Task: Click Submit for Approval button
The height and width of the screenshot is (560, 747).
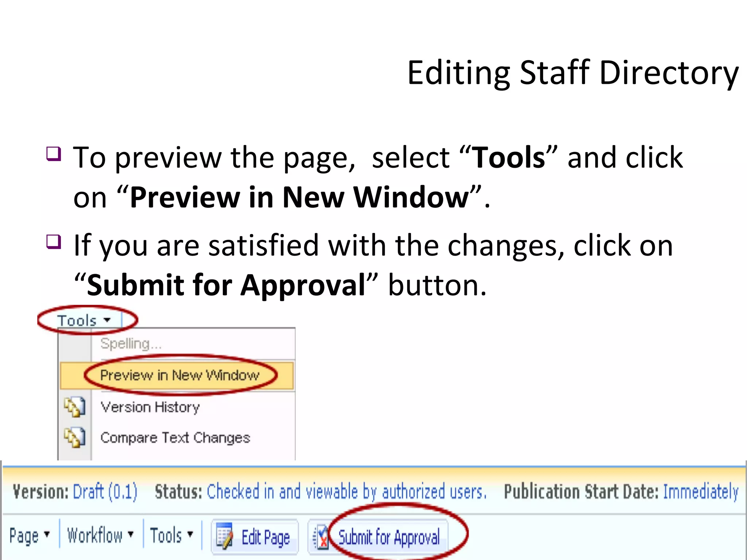Action: coord(378,537)
